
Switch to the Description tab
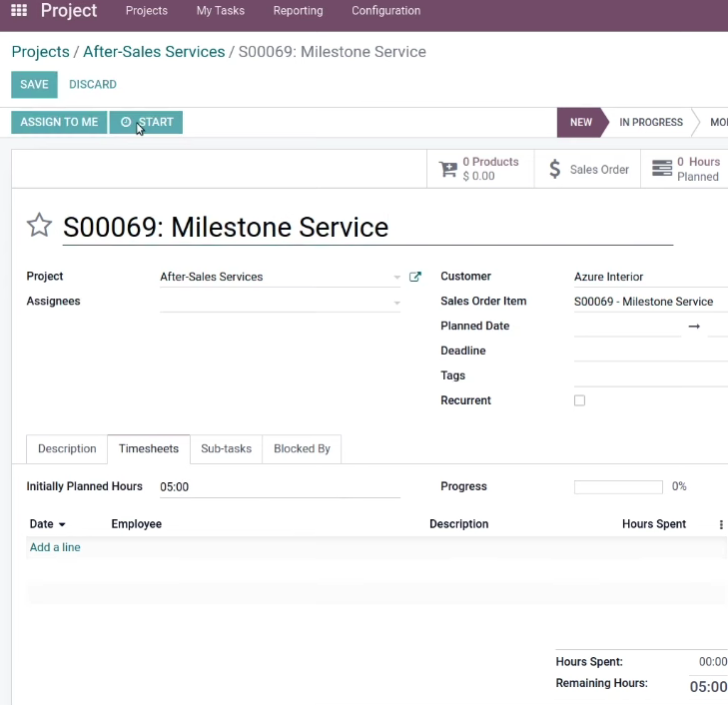pyautogui.click(x=67, y=448)
